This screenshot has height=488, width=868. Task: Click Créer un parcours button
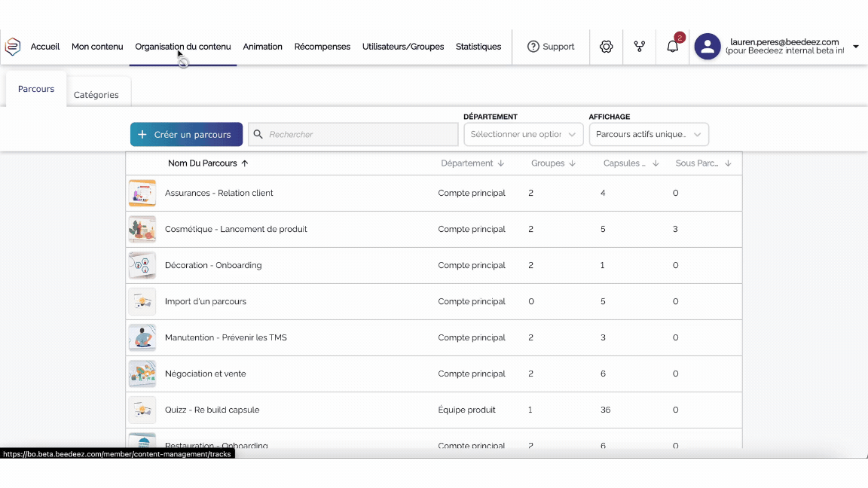click(186, 134)
